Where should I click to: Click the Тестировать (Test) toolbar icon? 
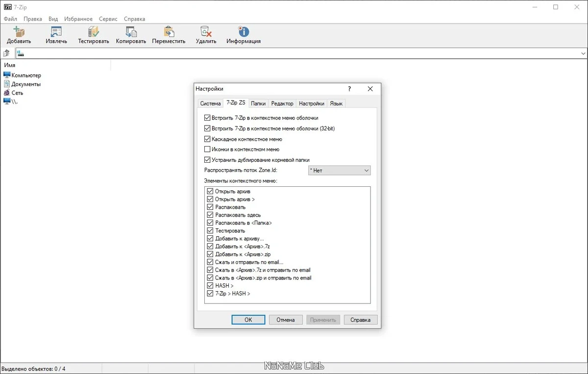(x=93, y=32)
